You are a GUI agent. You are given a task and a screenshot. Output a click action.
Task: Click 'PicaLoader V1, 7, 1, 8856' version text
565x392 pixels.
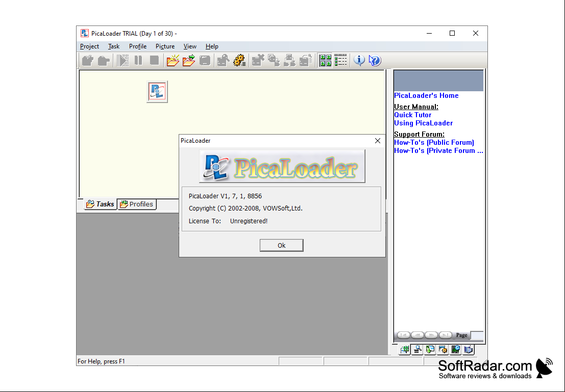click(225, 196)
